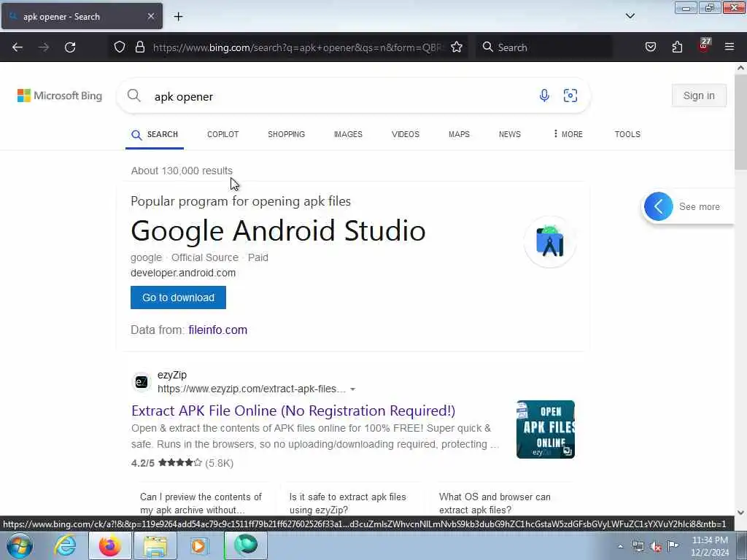The width and height of the screenshot is (747, 560).
Task: Open the extension badge showing 27
Action: pos(704,45)
